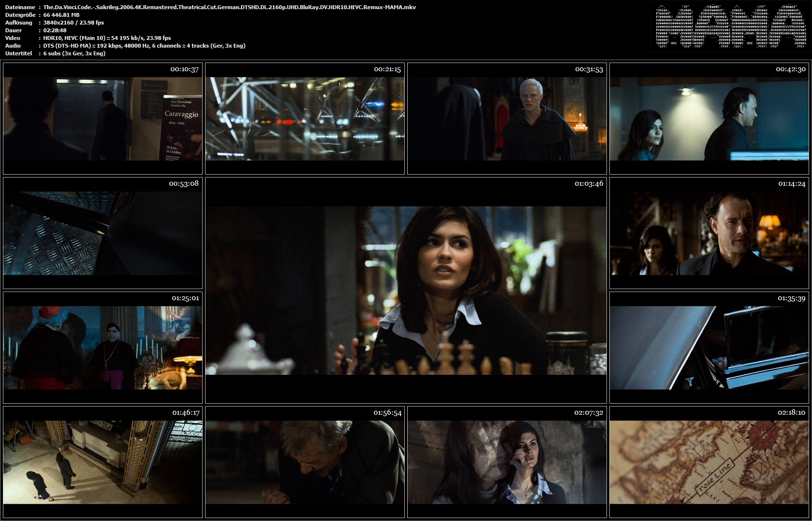Viewport: 812px width, 521px height.
Task: Click the Dateiname label
Action: pos(20,7)
